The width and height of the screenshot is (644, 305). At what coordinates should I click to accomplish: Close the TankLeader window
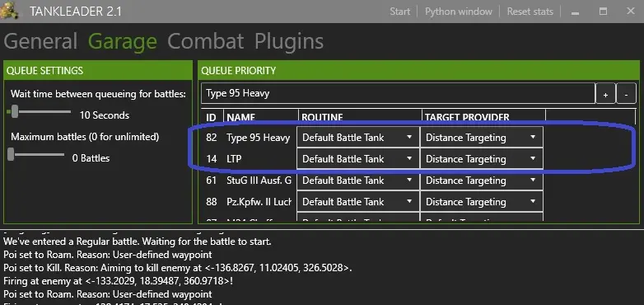point(631,12)
